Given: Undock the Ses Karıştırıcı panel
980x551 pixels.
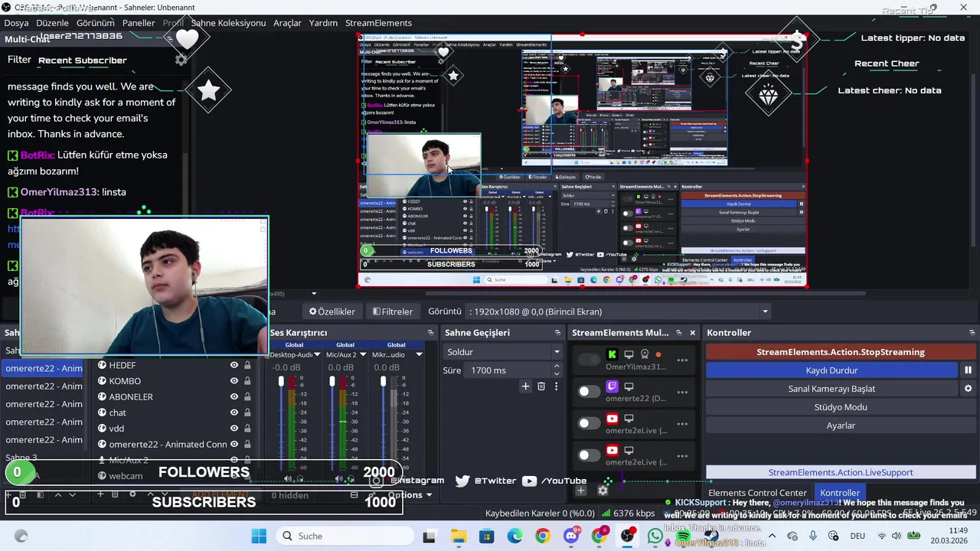Looking at the screenshot, I should 431,333.
